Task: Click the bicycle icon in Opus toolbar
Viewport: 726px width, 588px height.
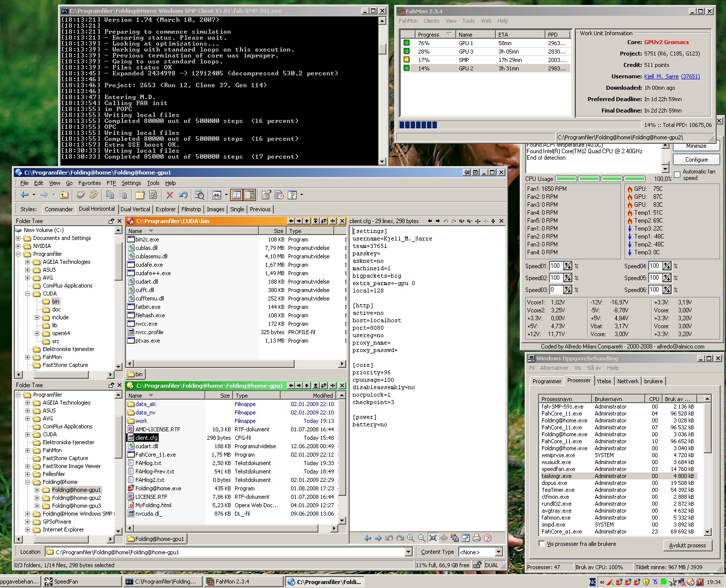Action: [217, 195]
